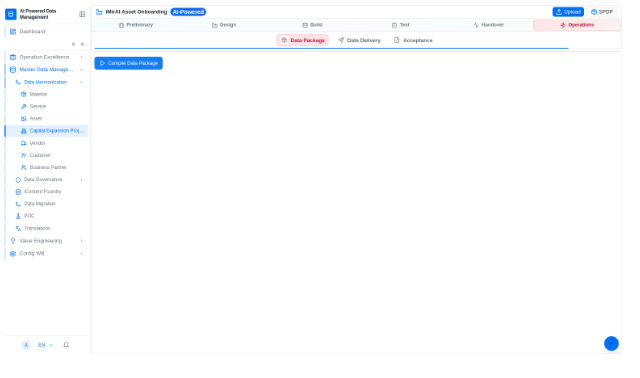Click the Upload button

pos(568,12)
